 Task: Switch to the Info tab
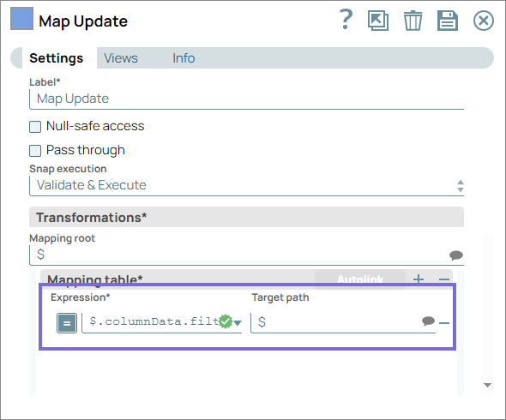184,58
